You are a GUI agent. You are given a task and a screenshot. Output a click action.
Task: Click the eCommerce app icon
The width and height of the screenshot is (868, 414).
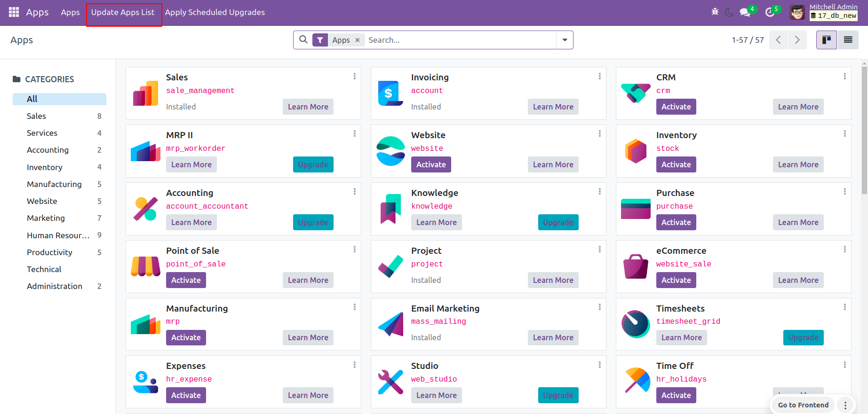pyautogui.click(x=636, y=266)
